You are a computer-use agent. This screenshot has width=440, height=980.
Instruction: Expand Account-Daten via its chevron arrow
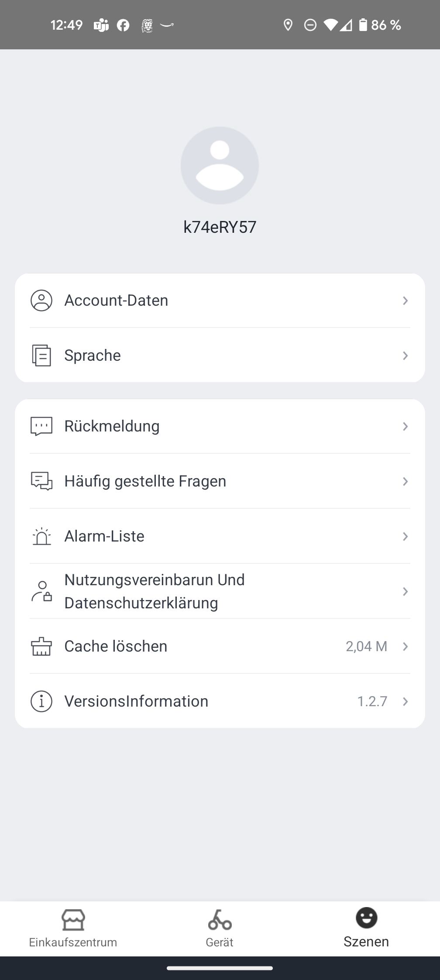pos(405,300)
